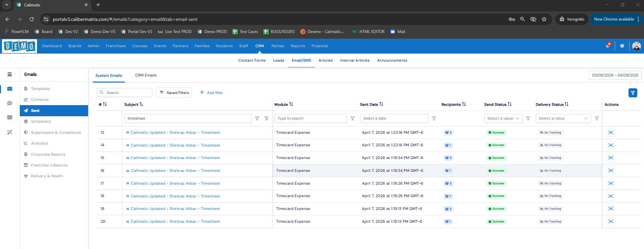Viewport: 644px width, 249px height.
Task: Click the Module 'Type to search' filter field
Action: [x=311, y=119]
